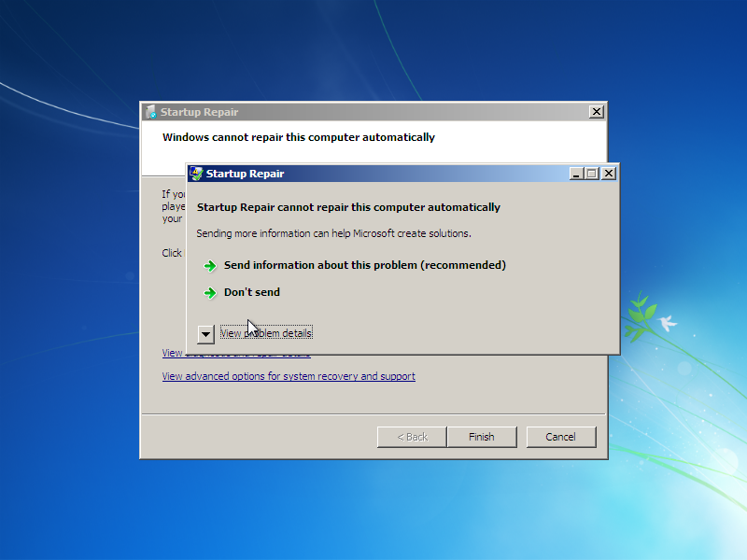747x560 pixels.
Task: Click 'Windows cannot repair this computer automatically' heading
Action: pos(299,137)
